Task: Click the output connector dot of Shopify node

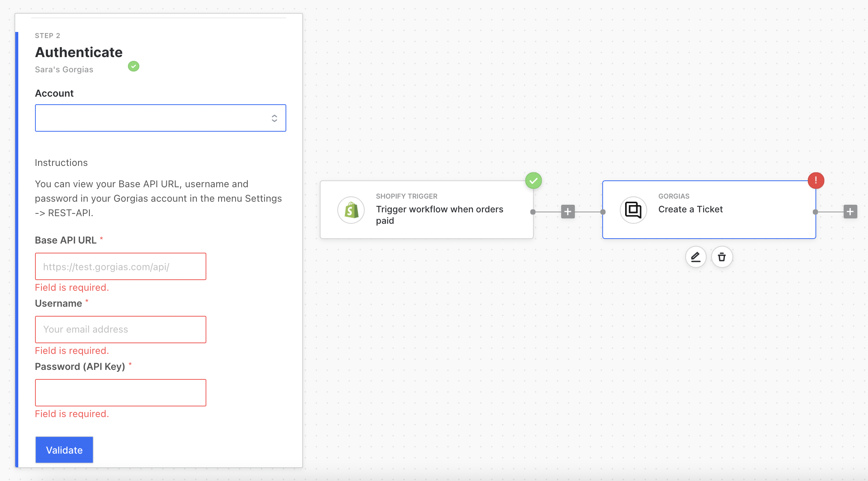Action: click(533, 212)
